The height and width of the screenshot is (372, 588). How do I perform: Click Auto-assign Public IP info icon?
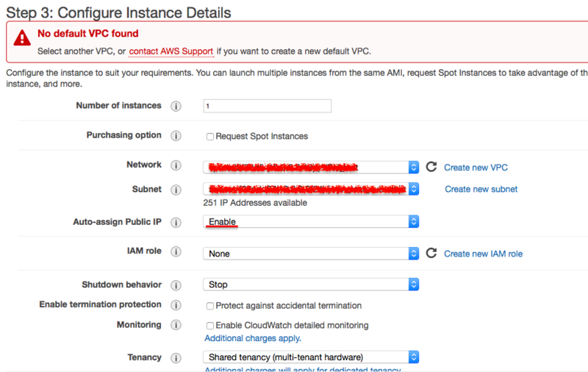176,222
